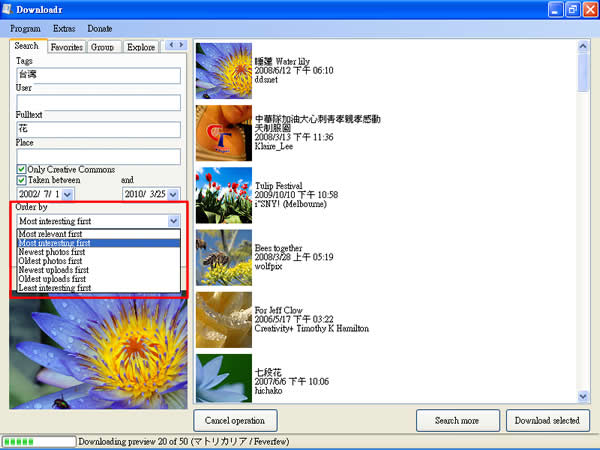
Task: Select the Klaire_Lee photo thumbnail
Action: (224, 133)
